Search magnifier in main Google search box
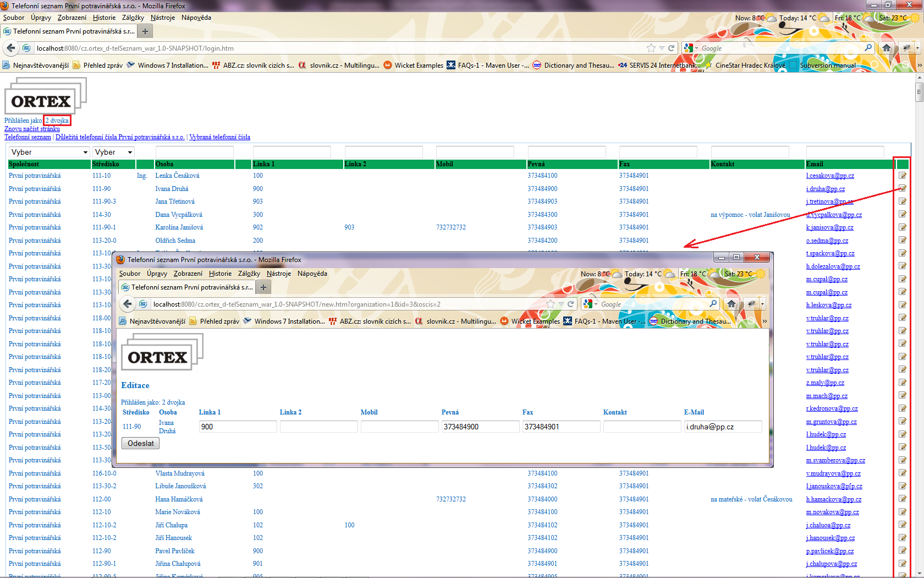The width and height of the screenshot is (924, 578). [x=868, y=48]
